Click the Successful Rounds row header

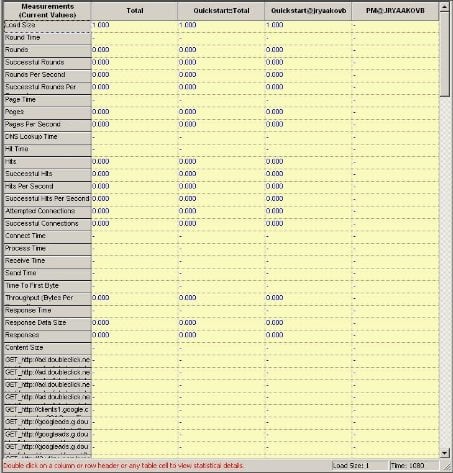coord(47,63)
